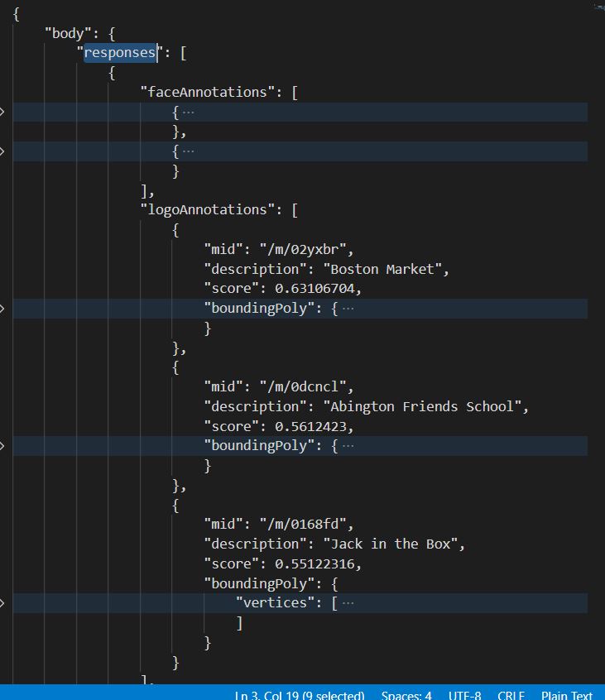Click the description "Boston Market"
605x700 pixels.
click(382, 269)
